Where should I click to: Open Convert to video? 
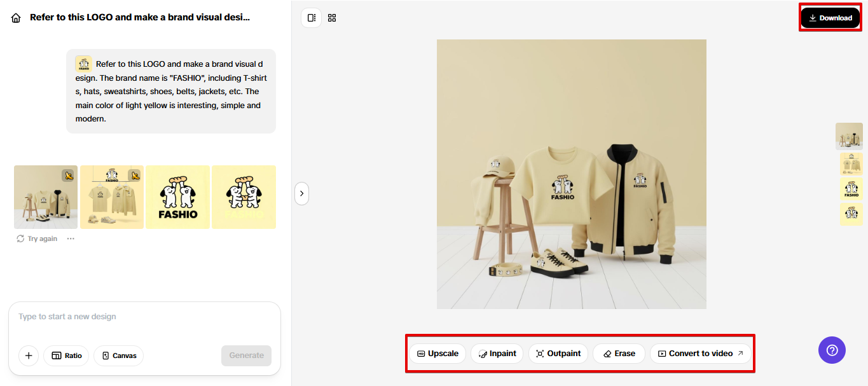(699, 353)
